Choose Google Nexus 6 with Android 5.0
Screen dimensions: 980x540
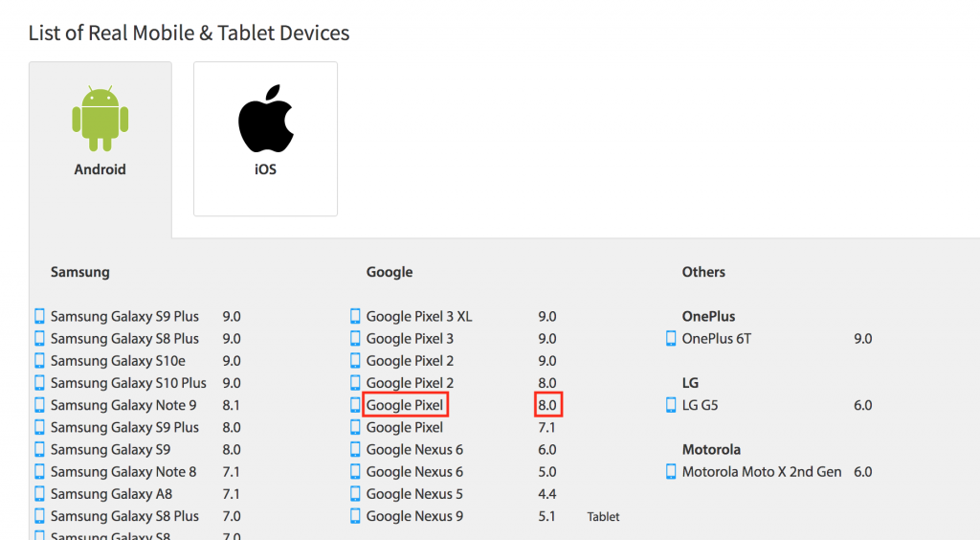(414, 472)
